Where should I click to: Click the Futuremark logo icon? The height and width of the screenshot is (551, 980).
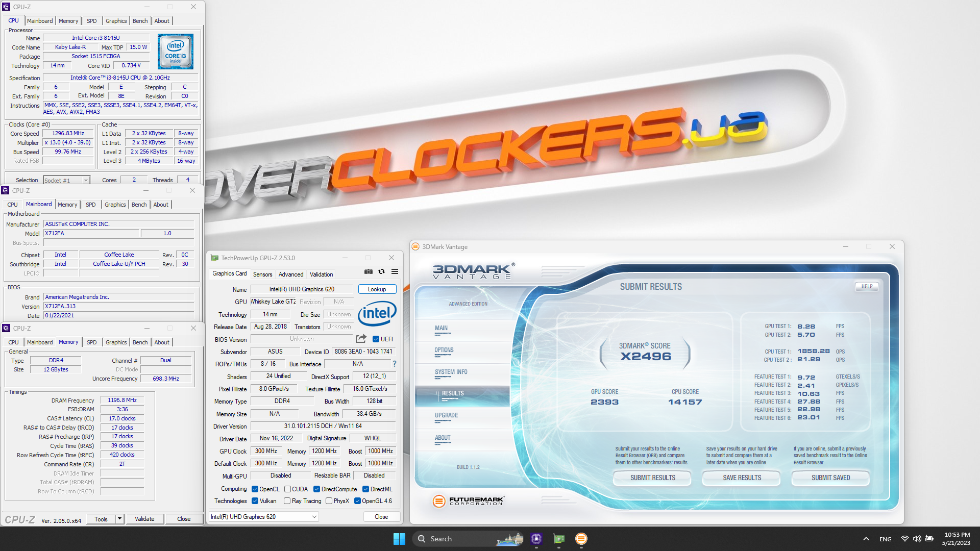click(x=438, y=501)
